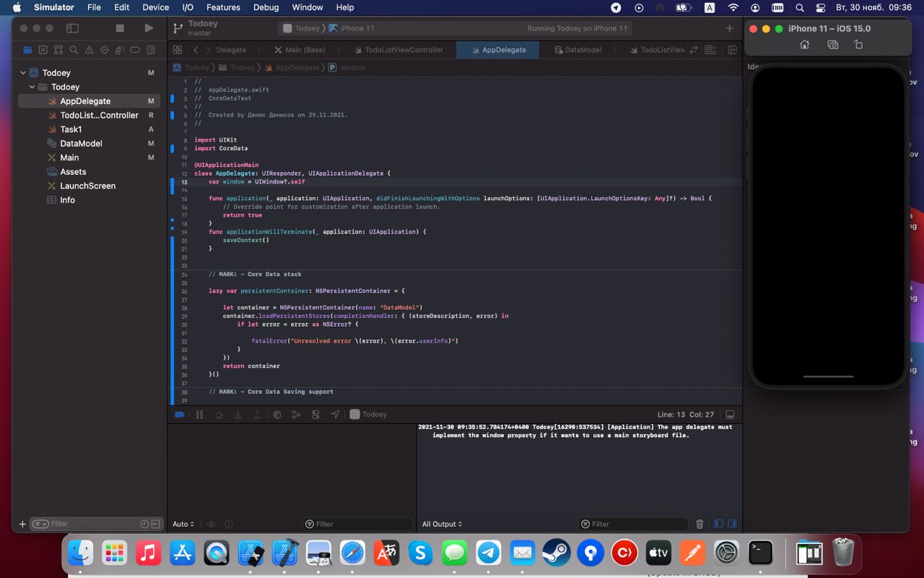Open the Todoey scheme selector
Screen dimensions: 924x578
pos(301,28)
